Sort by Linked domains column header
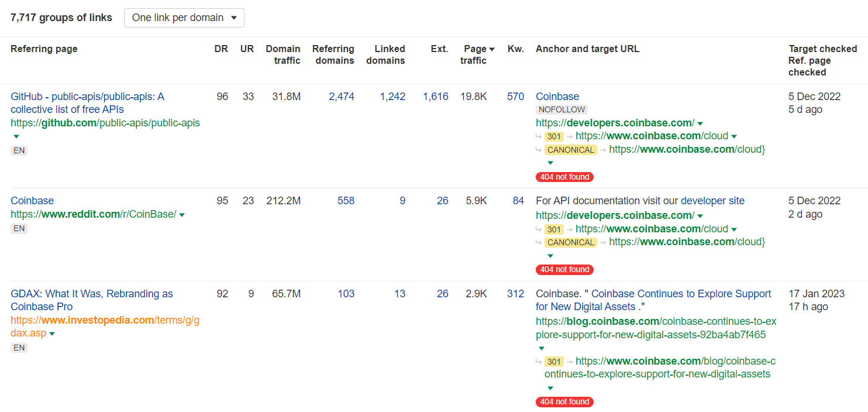Image resolution: width=868 pixels, height=412 pixels. [385, 54]
